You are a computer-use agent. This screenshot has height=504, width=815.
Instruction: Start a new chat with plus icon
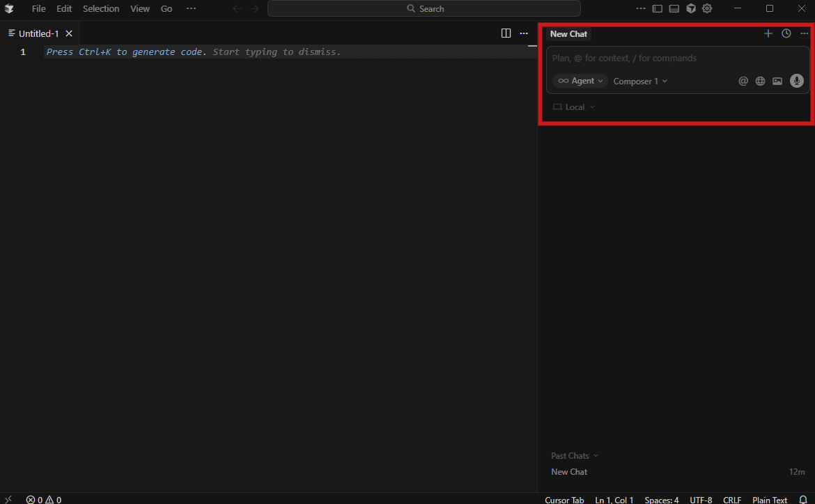click(768, 33)
